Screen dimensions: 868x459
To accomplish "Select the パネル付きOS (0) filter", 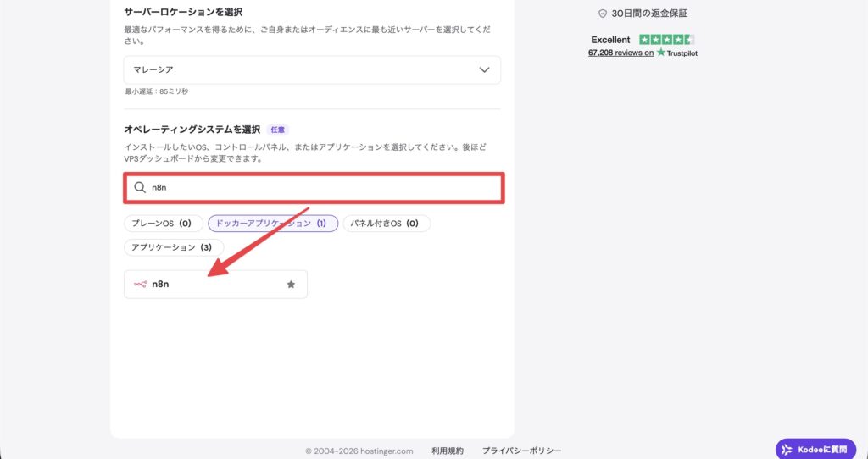I will tap(387, 224).
